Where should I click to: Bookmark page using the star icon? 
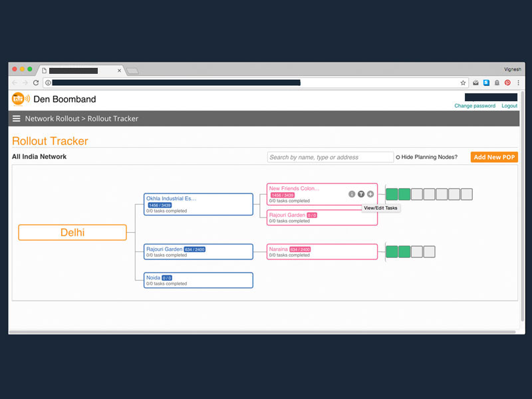tap(463, 83)
